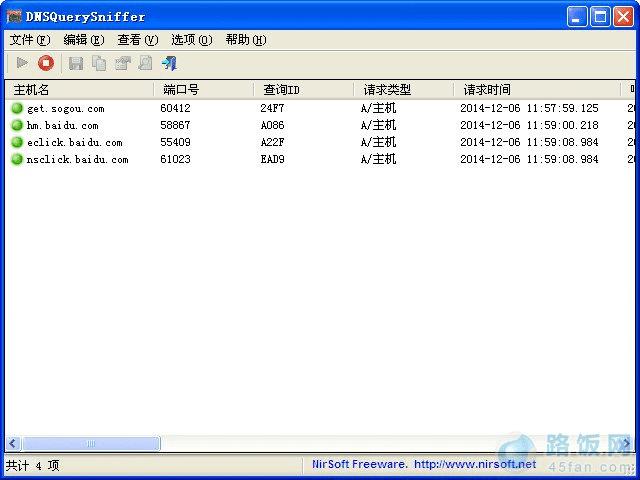This screenshot has height=480, width=640.
Task: Open the 选项(O) menu
Action: coord(191,40)
